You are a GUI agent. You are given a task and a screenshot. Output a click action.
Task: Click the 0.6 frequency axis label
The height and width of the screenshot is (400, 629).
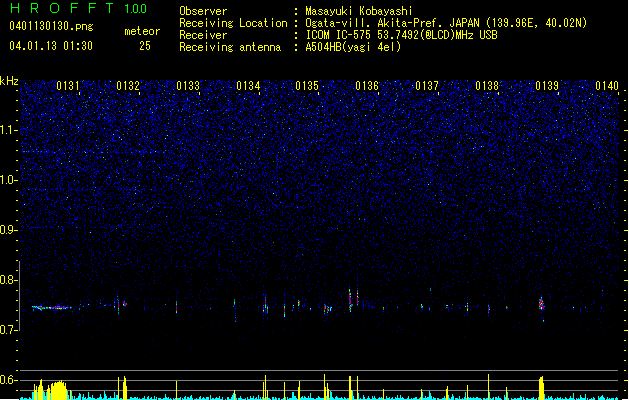coord(9,380)
